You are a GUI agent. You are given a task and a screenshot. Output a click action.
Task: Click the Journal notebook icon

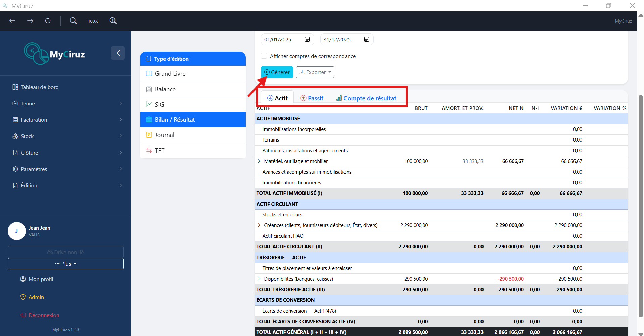pyautogui.click(x=149, y=135)
